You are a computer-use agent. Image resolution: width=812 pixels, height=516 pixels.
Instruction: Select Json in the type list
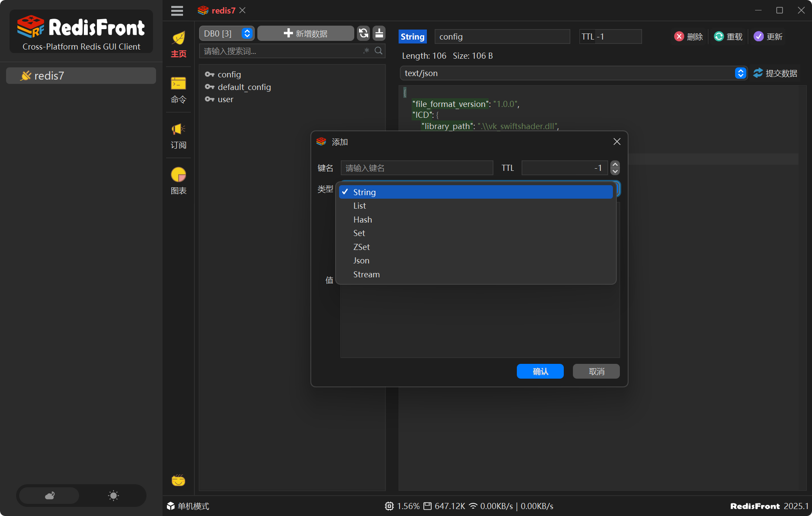(476, 260)
